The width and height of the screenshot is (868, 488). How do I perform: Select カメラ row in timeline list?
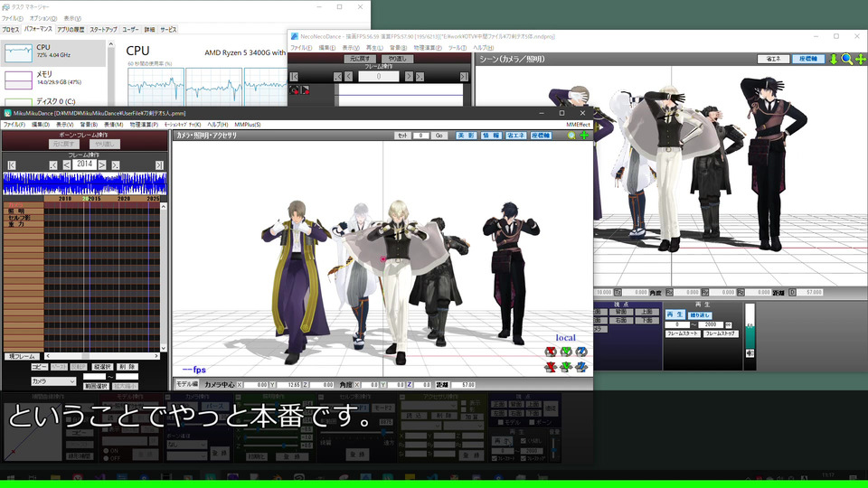(x=24, y=205)
